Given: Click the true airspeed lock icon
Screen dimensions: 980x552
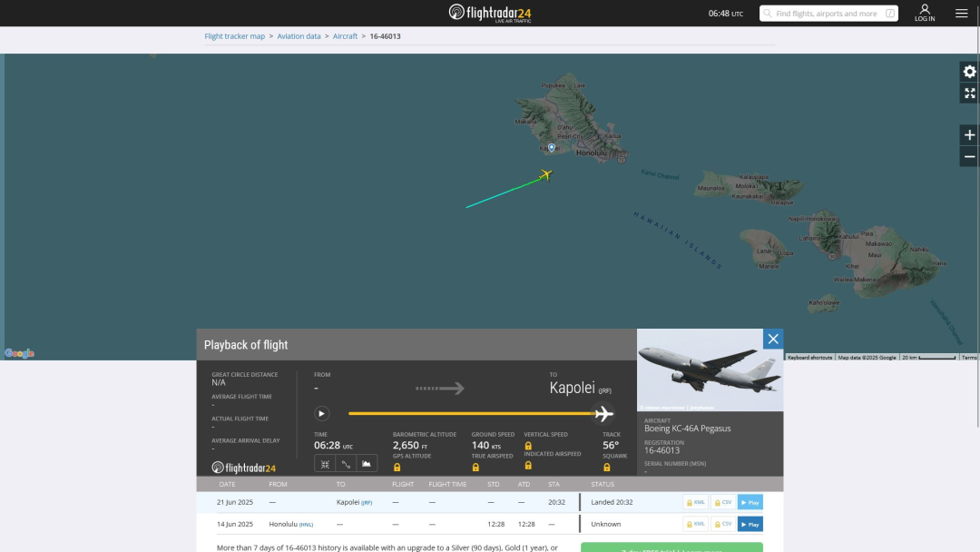Looking at the screenshot, I should coord(475,467).
